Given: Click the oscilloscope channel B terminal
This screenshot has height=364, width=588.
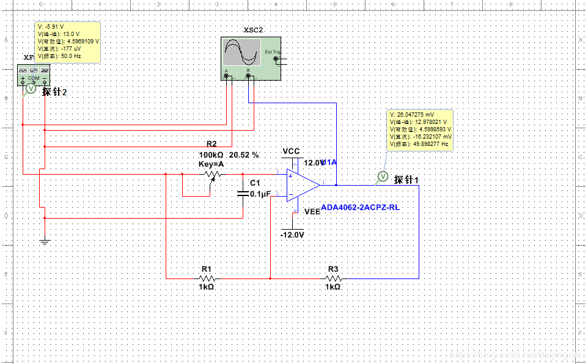Looking at the screenshot, I should pos(248,76).
